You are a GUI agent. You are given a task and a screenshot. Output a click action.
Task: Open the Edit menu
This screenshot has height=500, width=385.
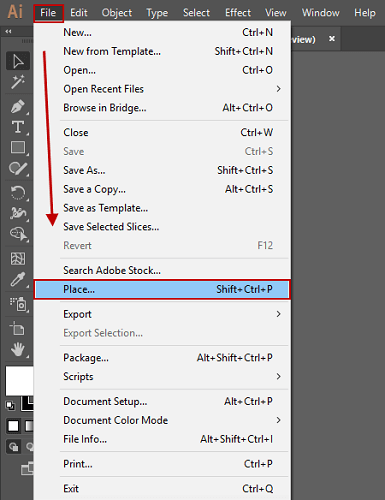click(x=79, y=13)
